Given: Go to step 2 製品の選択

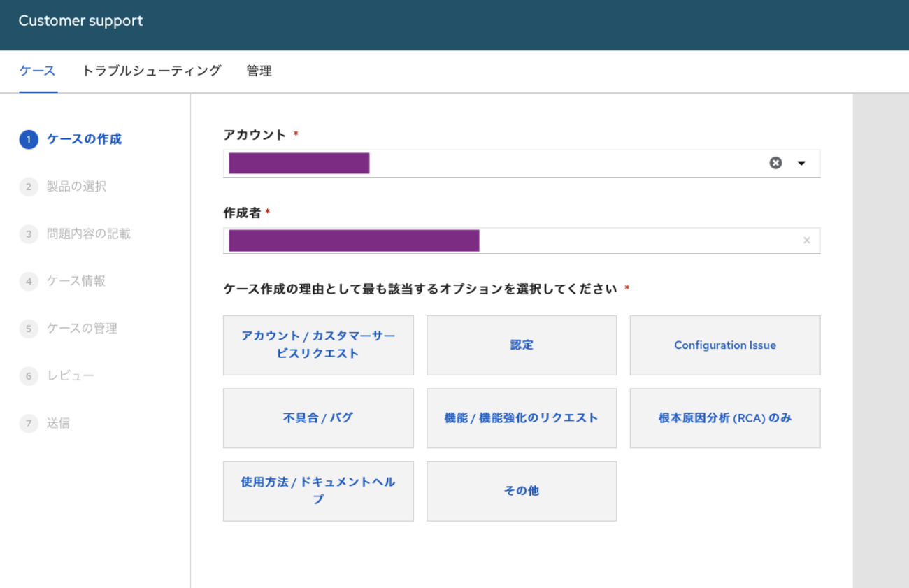Looking at the screenshot, I should click(76, 187).
